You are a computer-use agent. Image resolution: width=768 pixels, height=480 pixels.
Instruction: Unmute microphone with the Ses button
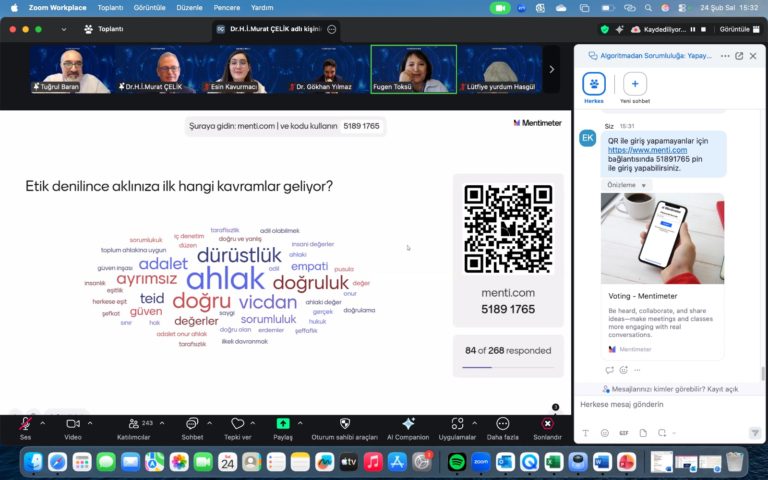pyautogui.click(x=25, y=424)
